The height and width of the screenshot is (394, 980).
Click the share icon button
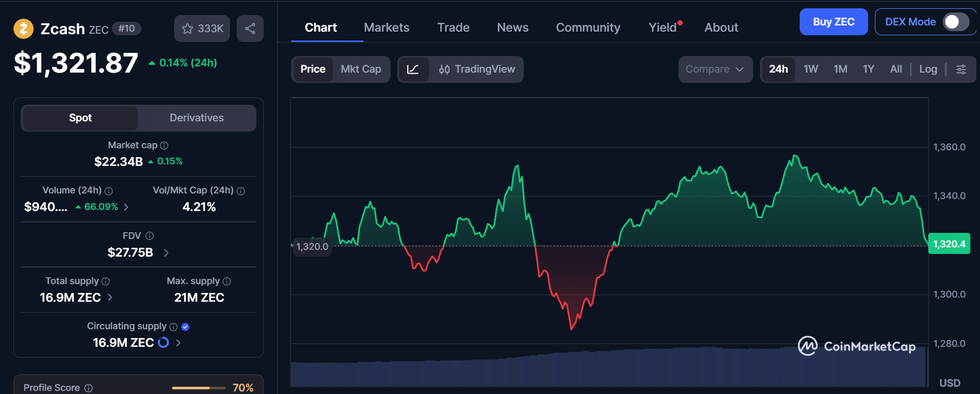250,29
